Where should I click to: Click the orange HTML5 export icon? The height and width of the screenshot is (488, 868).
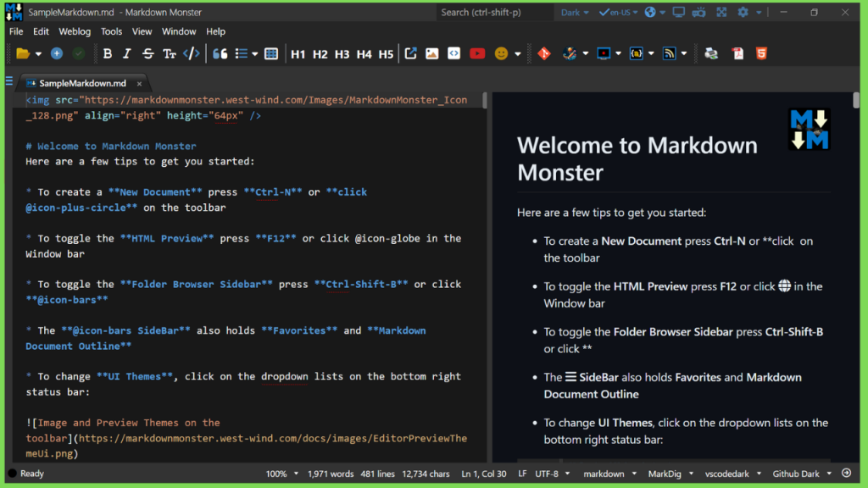pos(762,53)
